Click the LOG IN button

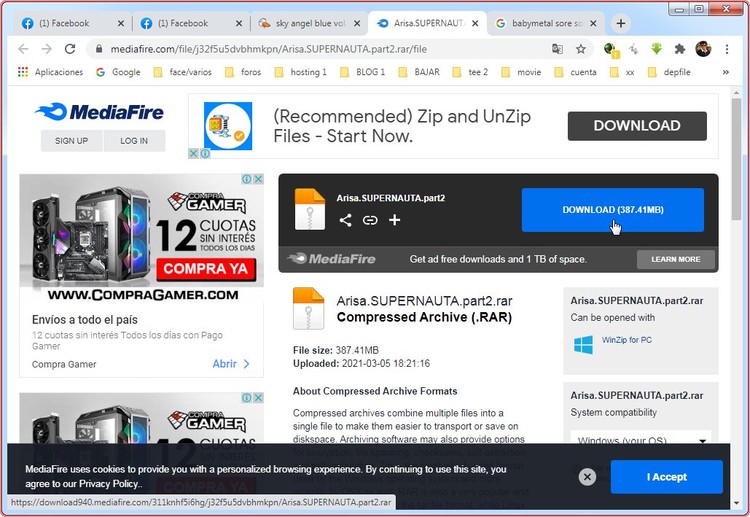[134, 141]
